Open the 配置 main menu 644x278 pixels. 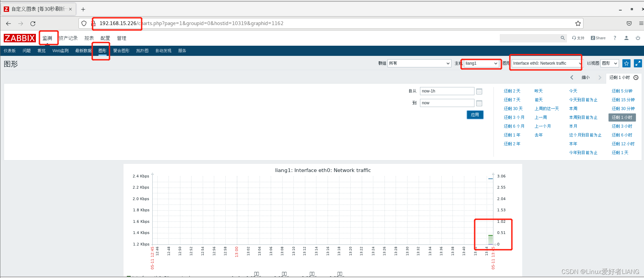[105, 38]
